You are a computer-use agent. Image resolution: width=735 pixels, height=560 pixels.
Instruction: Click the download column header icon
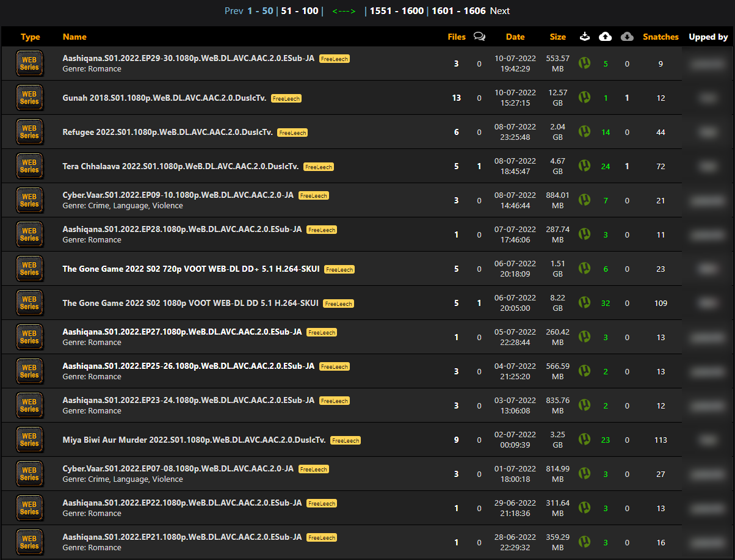[x=585, y=37]
